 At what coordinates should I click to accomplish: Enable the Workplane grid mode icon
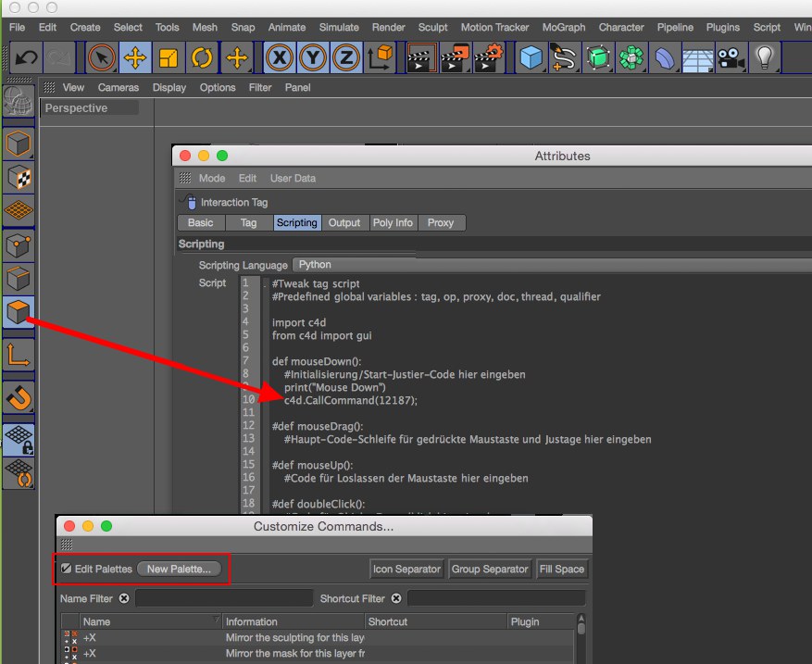click(19, 211)
